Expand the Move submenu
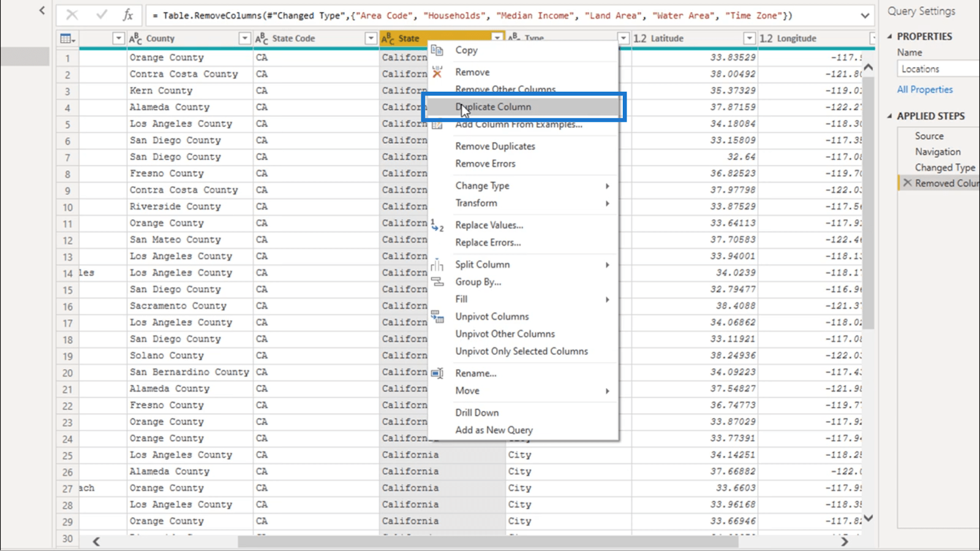 coord(607,391)
